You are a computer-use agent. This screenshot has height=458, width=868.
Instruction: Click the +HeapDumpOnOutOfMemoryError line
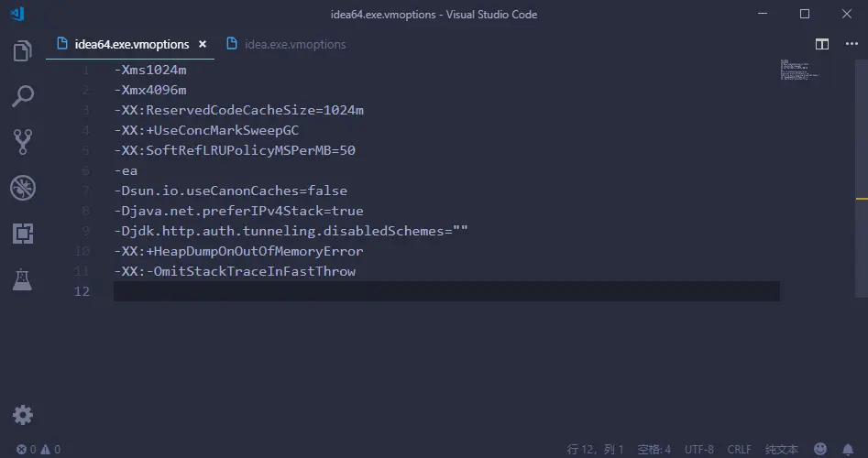(239, 251)
